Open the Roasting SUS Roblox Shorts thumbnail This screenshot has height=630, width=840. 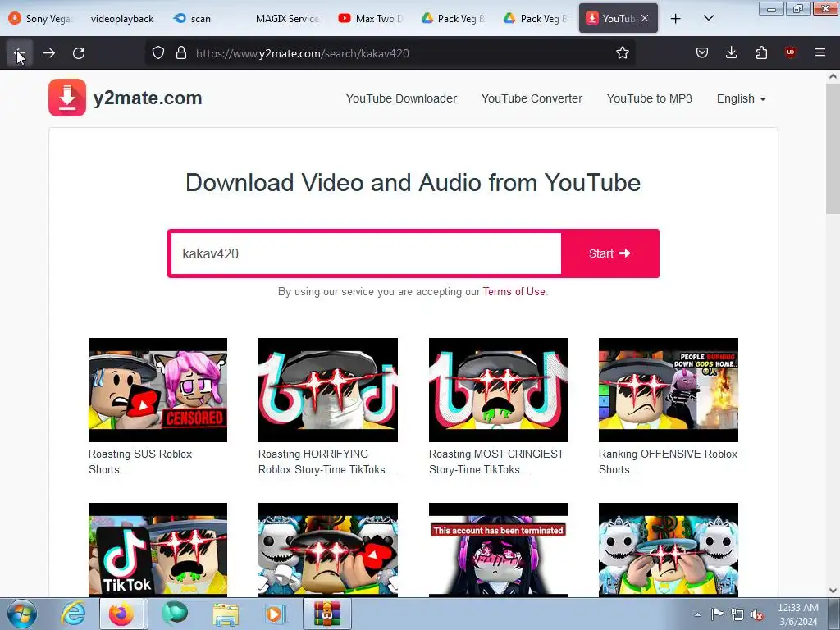point(157,390)
